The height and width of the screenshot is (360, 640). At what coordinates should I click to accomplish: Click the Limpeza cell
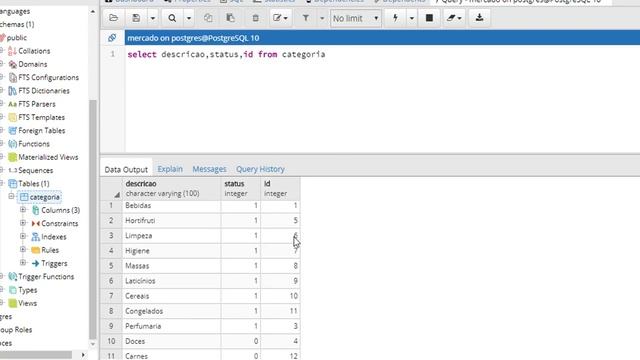click(x=171, y=236)
